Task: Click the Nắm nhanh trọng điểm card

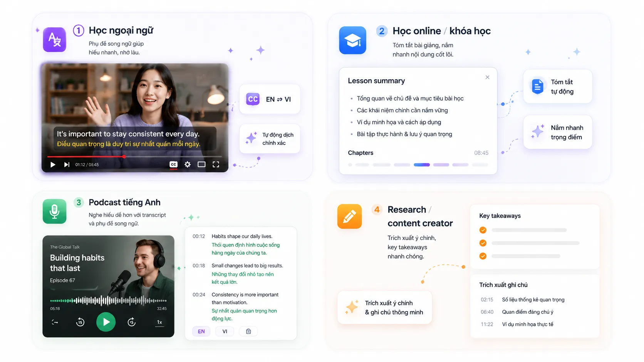Action: point(558,132)
